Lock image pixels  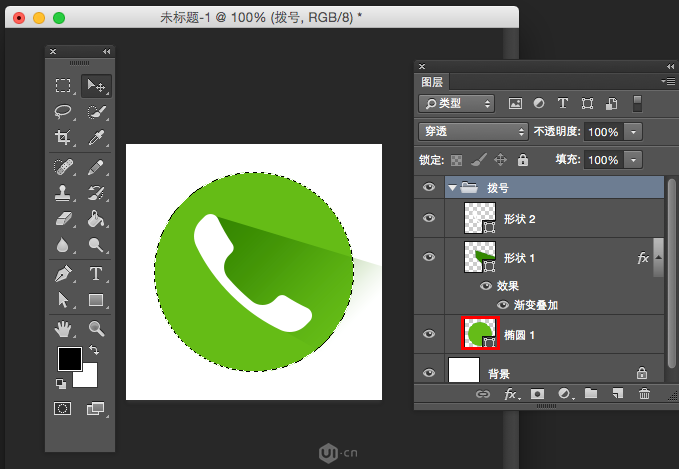(x=479, y=160)
